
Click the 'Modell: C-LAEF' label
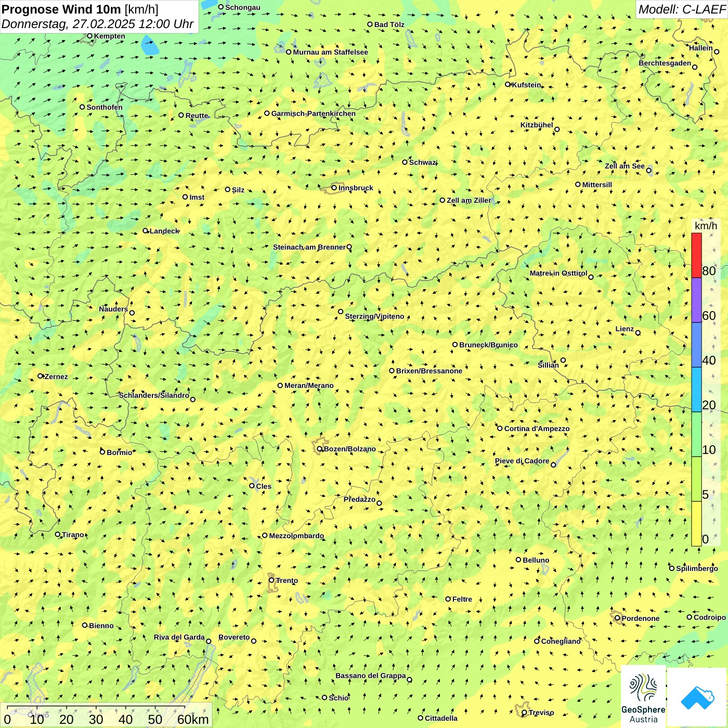pyautogui.click(x=682, y=9)
